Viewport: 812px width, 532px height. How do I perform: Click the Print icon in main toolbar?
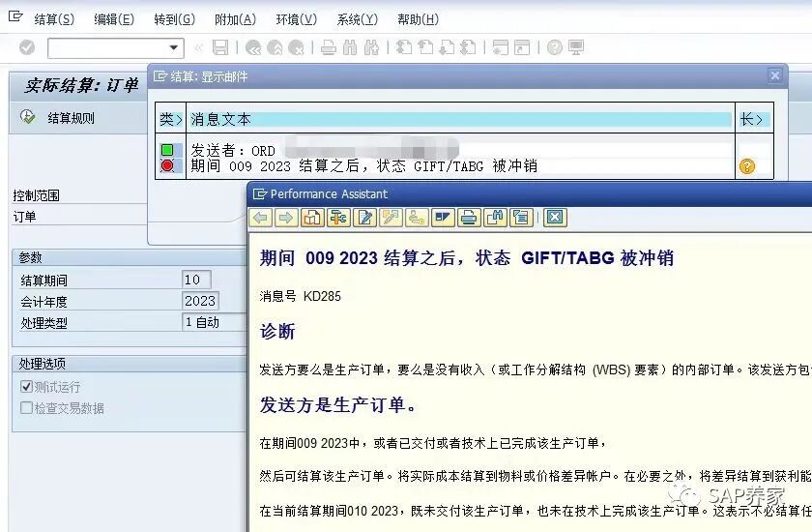tap(329, 47)
